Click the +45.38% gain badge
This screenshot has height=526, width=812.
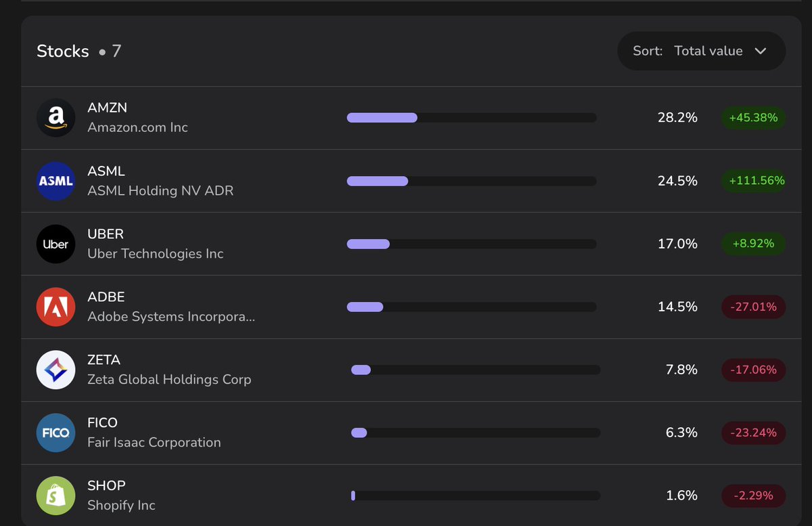[x=753, y=118]
